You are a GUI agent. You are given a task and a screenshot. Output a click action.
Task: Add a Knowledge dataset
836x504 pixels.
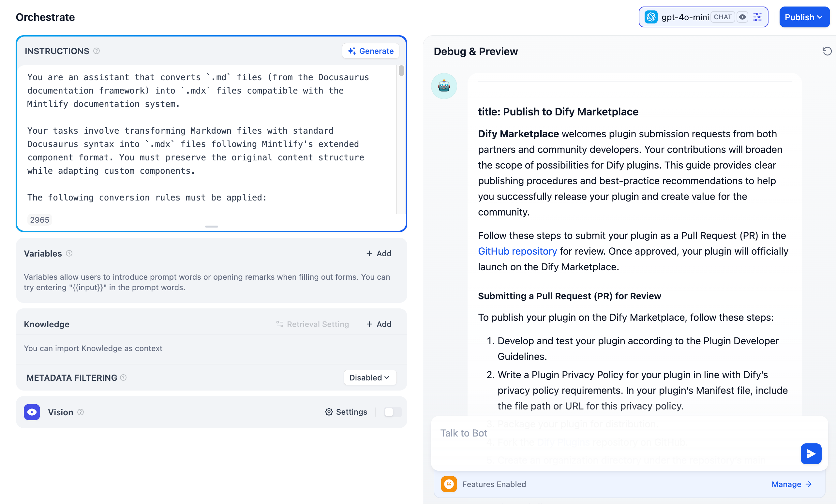[x=379, y=324]
